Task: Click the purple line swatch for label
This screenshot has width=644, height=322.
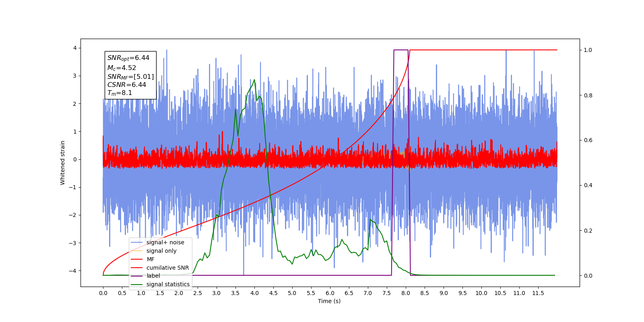Action: click(137, 276)
